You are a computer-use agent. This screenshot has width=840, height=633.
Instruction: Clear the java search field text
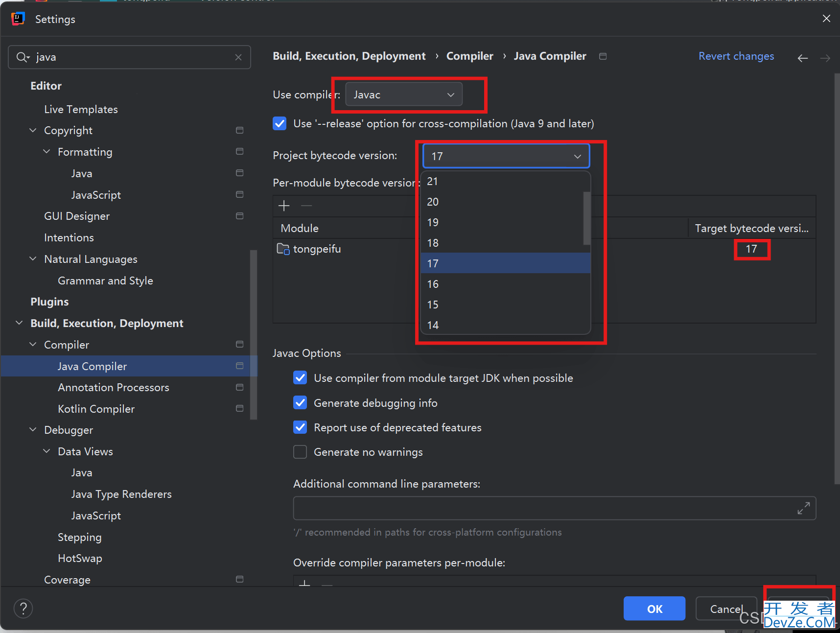(238, 57)
